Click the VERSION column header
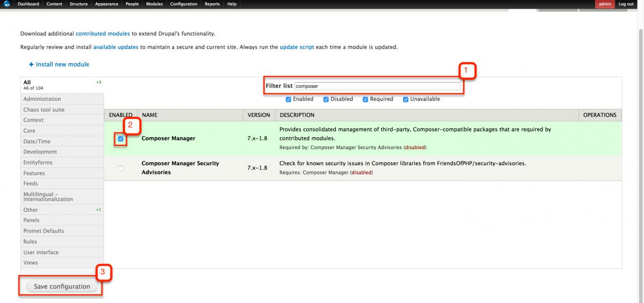Viewport: 644px width, 303px height. [259, 115]
